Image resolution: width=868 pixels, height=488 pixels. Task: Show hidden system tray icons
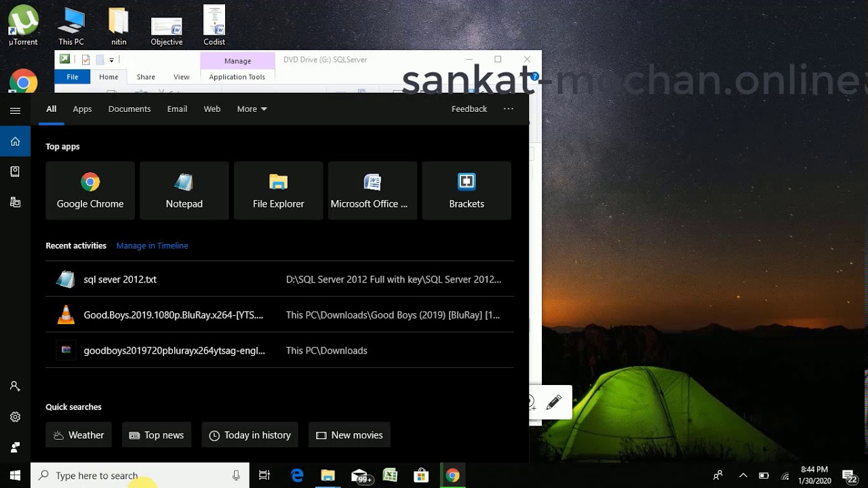click(743, 476)
